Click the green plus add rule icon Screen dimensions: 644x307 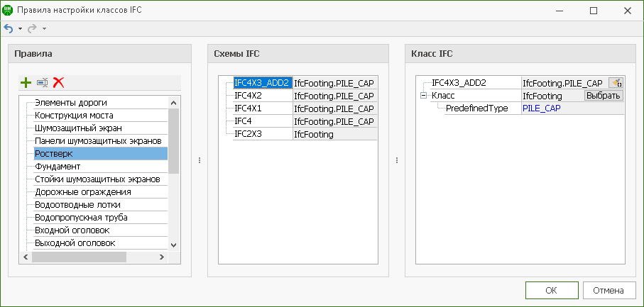pos(26,82)
